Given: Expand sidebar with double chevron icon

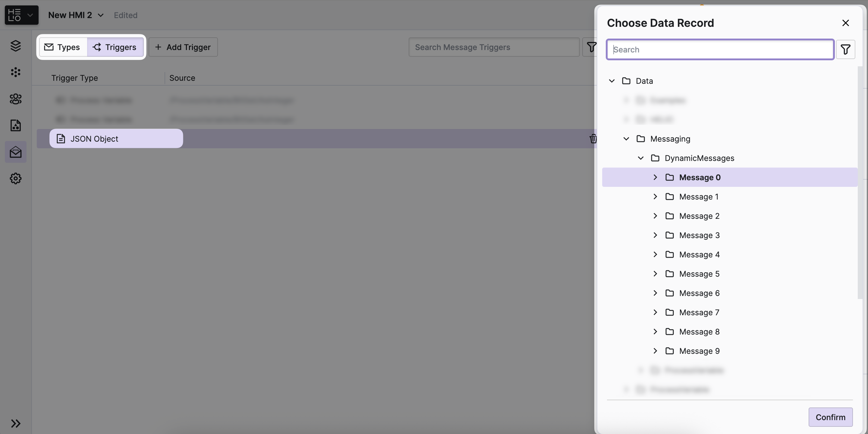Looking at the screenshot, I should click(x=15, y=423).
